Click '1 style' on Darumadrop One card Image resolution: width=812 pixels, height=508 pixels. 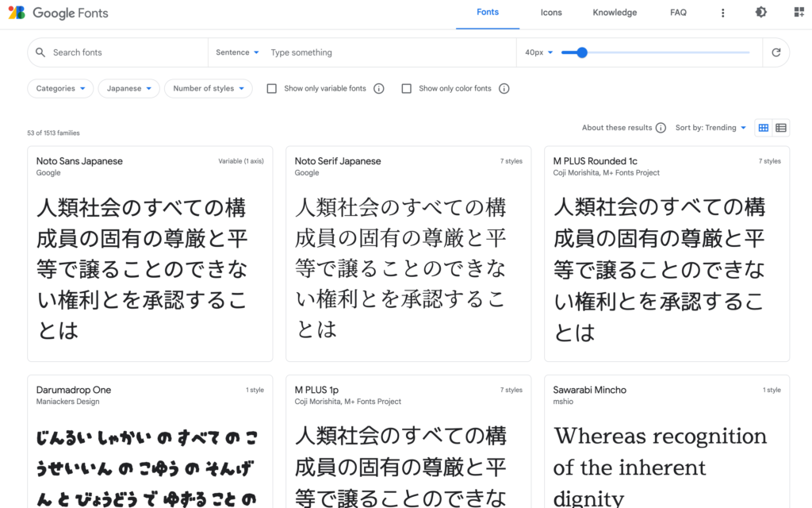tap(255, 390)
